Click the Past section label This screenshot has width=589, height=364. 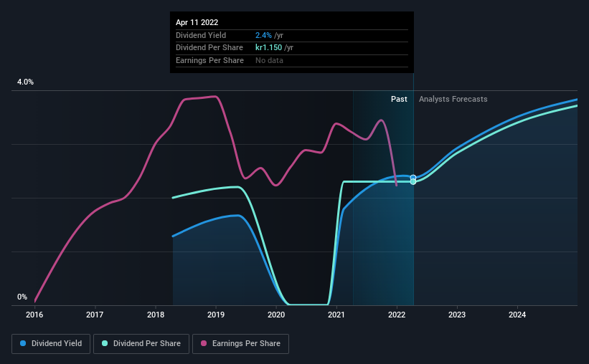(399, 99)
